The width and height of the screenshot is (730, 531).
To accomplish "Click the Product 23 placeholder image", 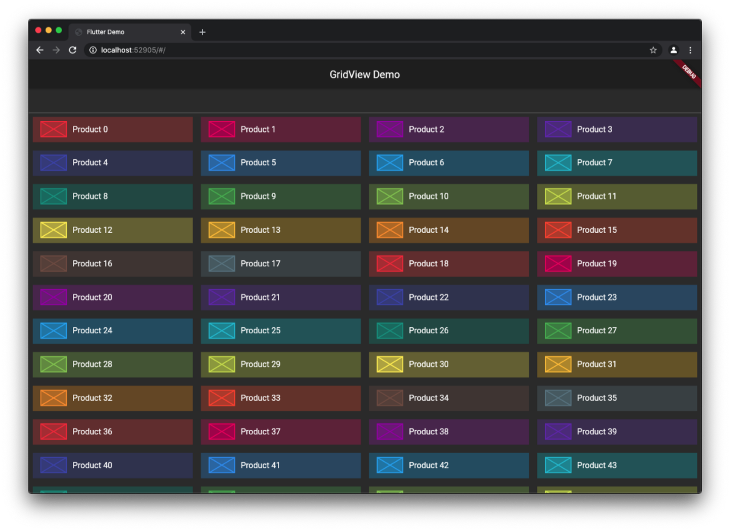I will click(x=558, y=297).
